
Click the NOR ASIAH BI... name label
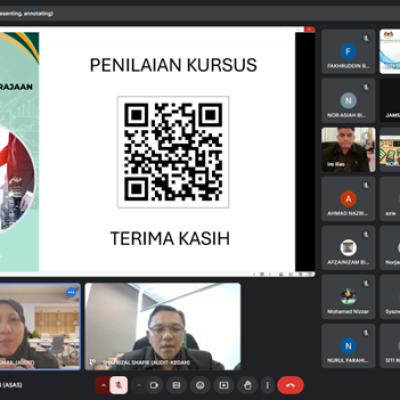346,115
